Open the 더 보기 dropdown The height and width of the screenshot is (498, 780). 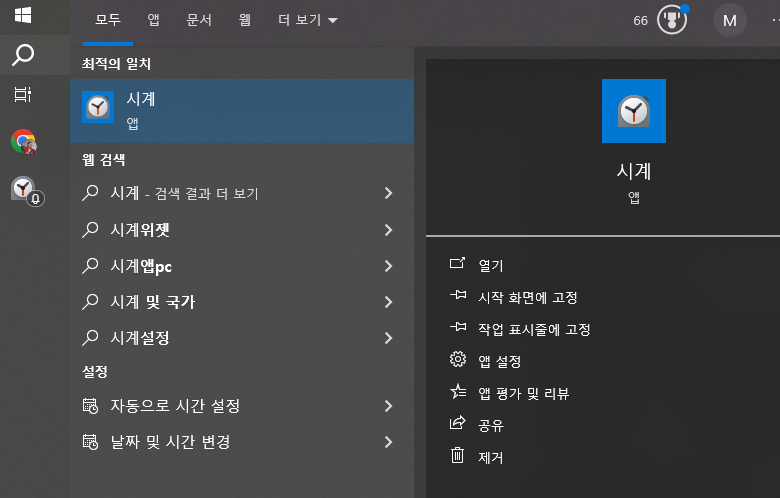coord(307,20)
